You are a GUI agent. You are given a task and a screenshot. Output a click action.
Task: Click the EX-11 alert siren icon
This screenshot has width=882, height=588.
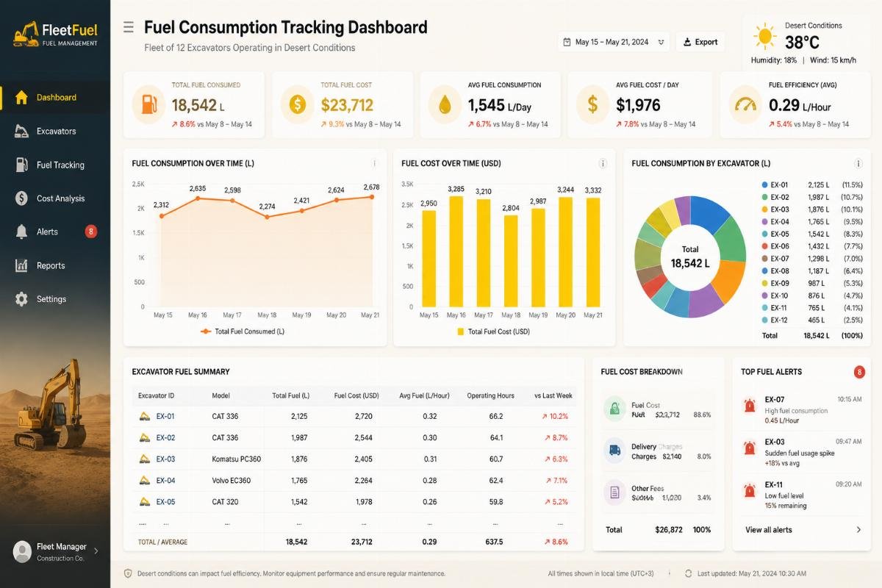click(x=750, y=490)
